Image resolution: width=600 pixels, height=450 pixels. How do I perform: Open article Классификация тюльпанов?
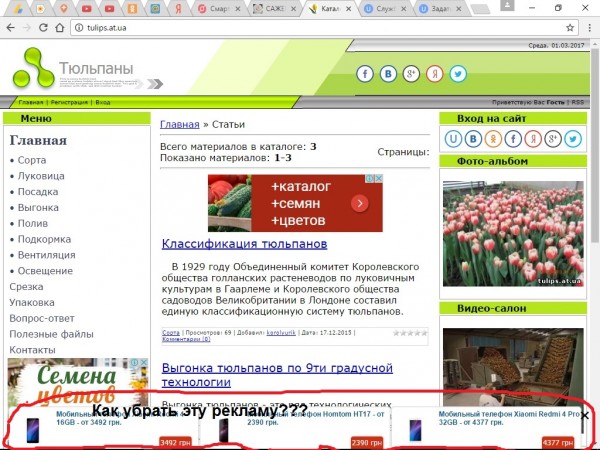[x=244, y=244]
